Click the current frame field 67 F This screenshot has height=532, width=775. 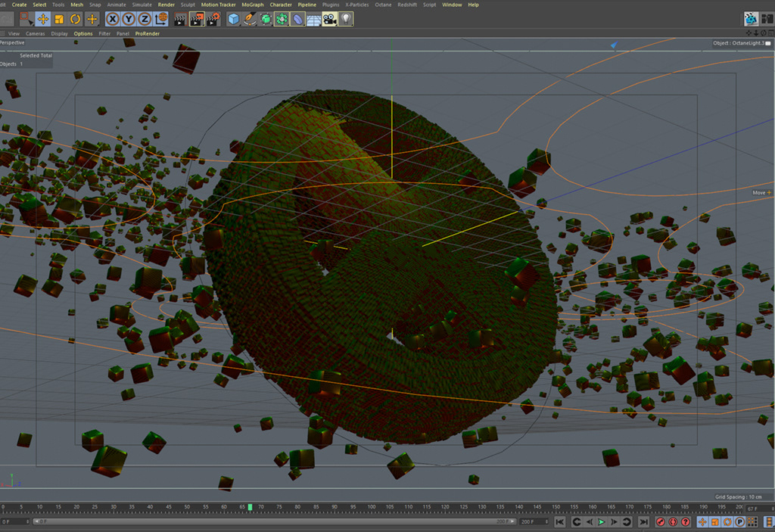[759, 509]
